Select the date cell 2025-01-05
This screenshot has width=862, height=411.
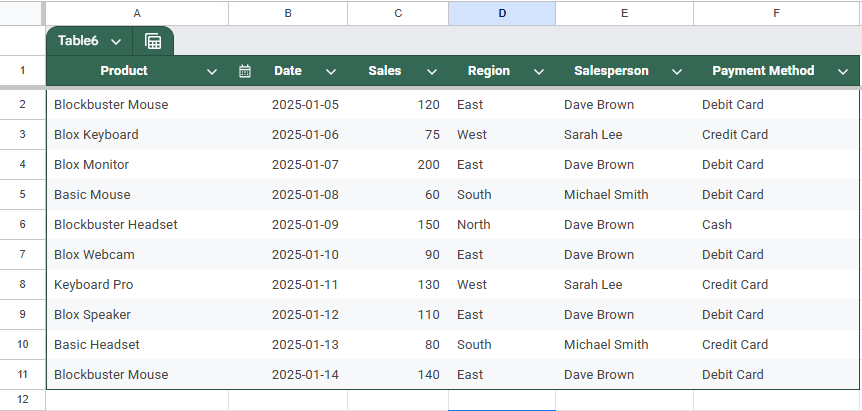[x=288, y=104]
